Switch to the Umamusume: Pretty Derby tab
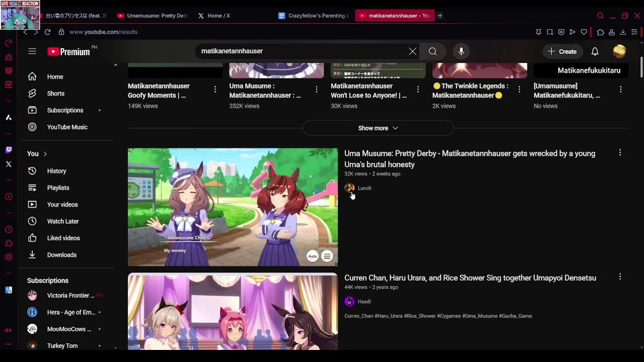The image size is (644, 362). [152, 16]
